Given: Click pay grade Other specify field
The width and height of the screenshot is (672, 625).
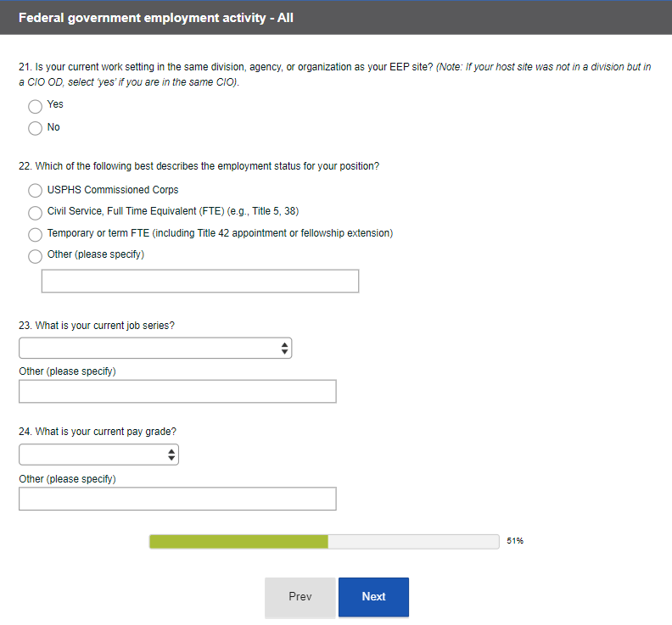Looking at the screenshot, I should pyautogui.click(x=177, y=499).
